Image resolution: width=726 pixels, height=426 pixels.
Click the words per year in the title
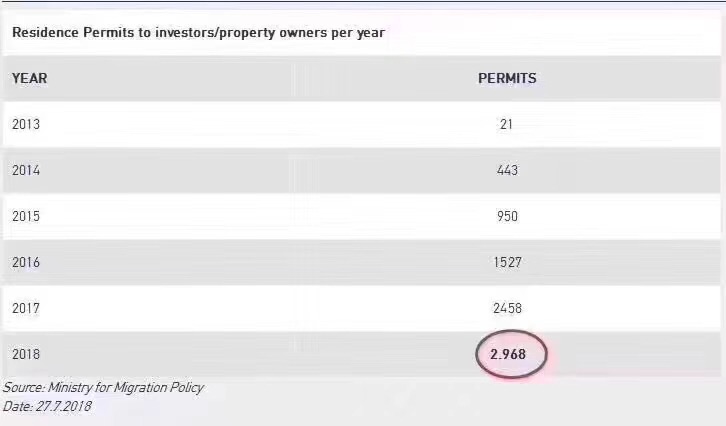click(358, 33)
